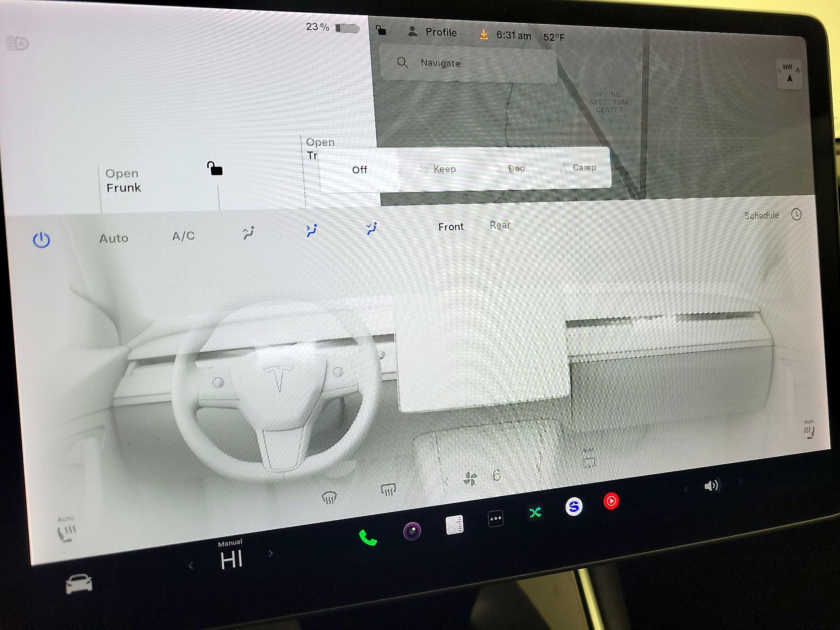Tap the Navigate search field

pyautogui.click(x=468, y=63)
